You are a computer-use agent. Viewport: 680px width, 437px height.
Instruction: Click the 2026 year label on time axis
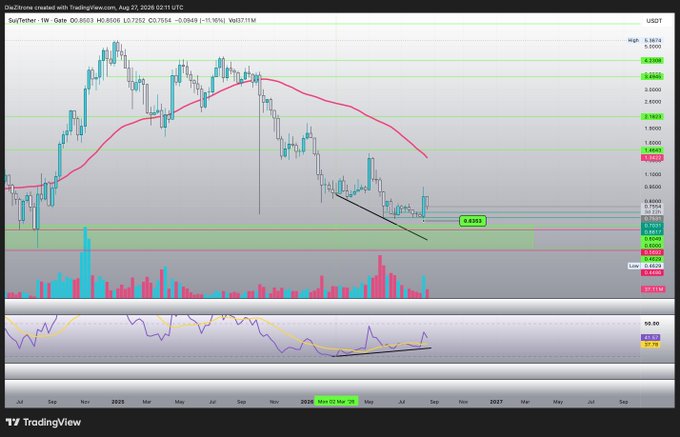(x=307, y=402)
